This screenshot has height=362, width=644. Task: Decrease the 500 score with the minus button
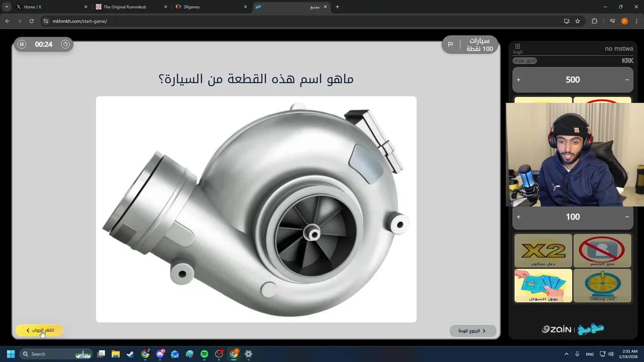coord(627,80)
